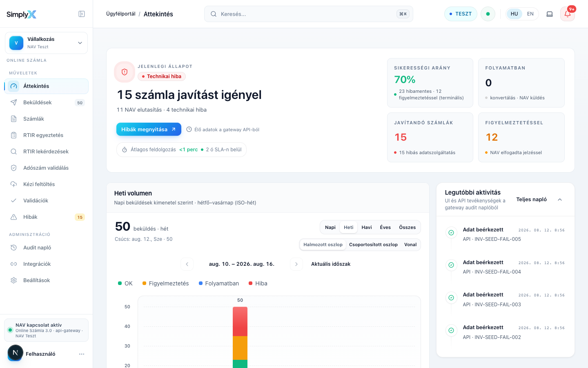Select Csoportosított oszlop chart type
The height and width of the screenshot is (368, 588).
[x=373, y=245]
